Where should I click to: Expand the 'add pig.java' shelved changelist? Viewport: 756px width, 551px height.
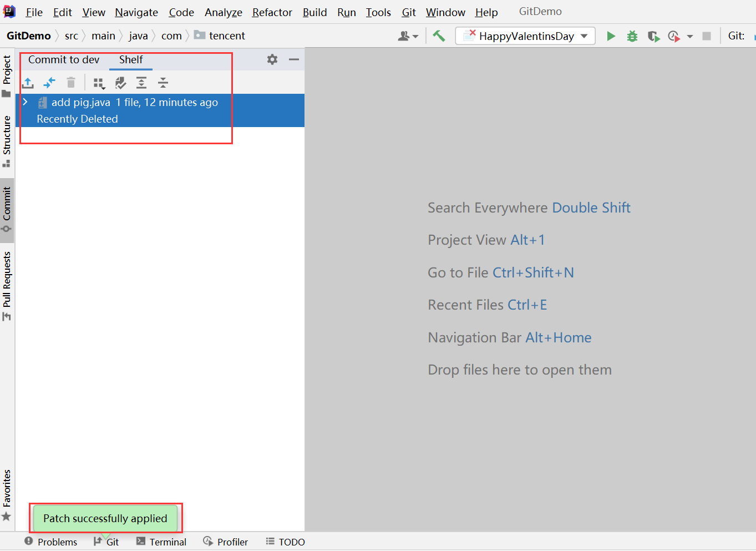24,102
